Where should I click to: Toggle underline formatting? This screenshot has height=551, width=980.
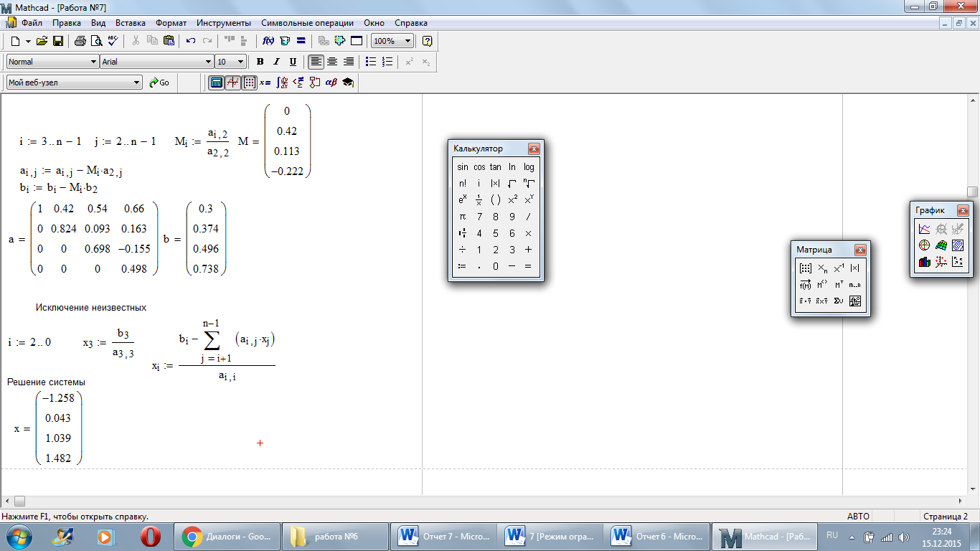(293, 62)
